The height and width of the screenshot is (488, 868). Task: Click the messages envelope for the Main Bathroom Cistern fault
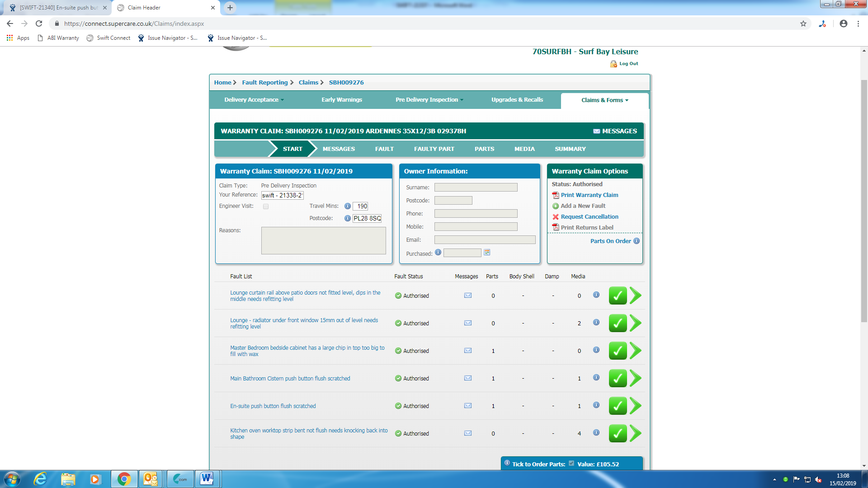[468, 378]
